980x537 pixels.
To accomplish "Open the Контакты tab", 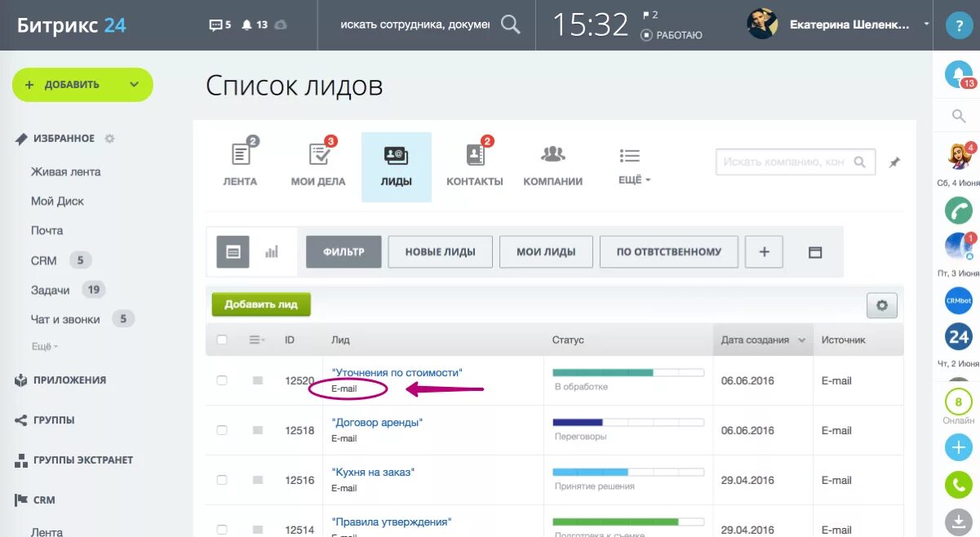I will pyautogui.click(x=475, y=166).
